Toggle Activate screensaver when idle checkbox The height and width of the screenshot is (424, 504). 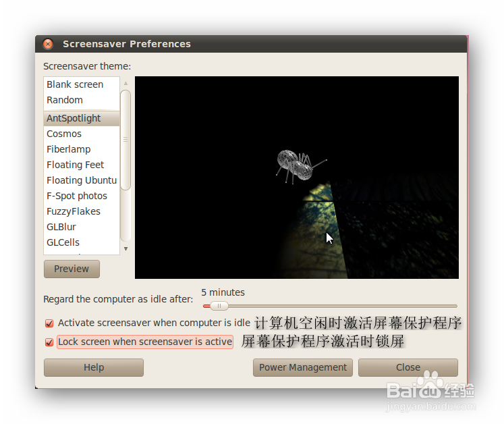tap(49, 323)
